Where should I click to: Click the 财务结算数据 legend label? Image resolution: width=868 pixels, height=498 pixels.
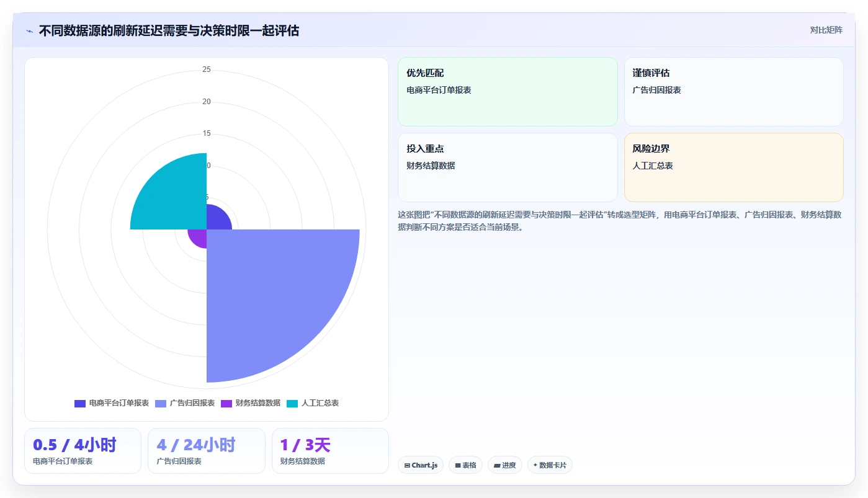(258, 403)
